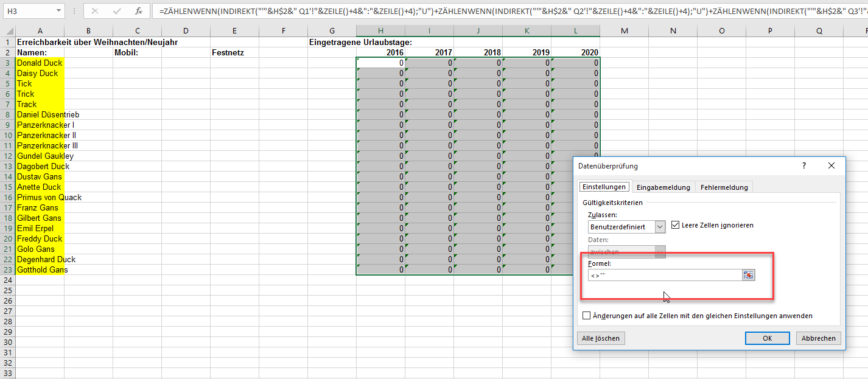
Task: Switch to the Eingabemeldung tab
Action: (663, 187)
